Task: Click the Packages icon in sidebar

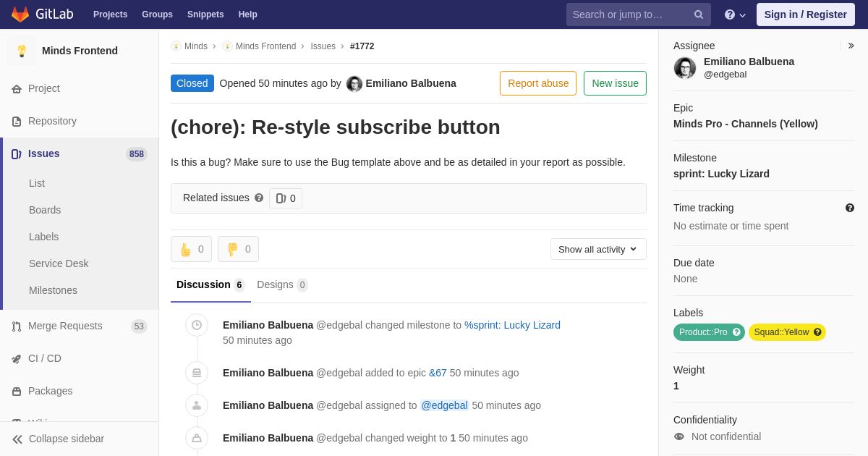Action: (x=17, y=392)
